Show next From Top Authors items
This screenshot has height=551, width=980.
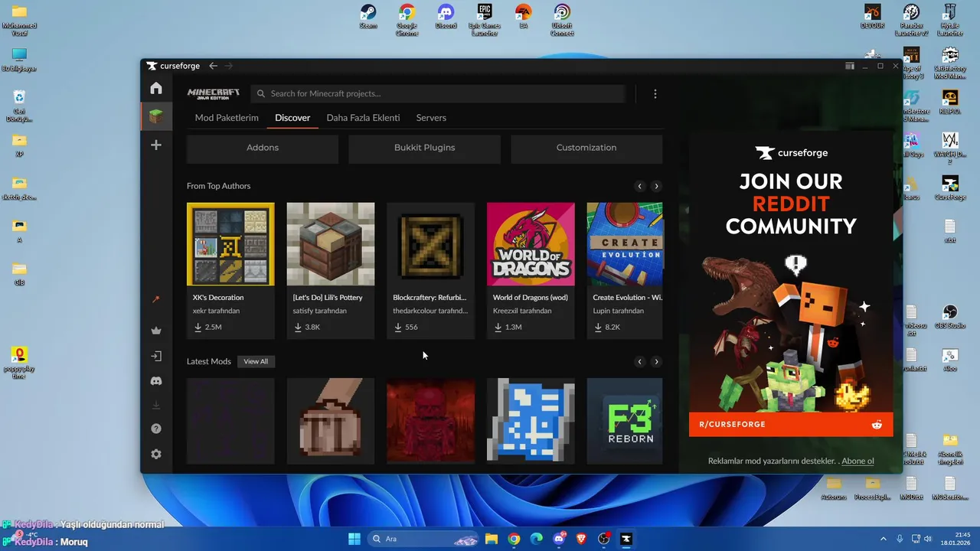tap(656, 186)
